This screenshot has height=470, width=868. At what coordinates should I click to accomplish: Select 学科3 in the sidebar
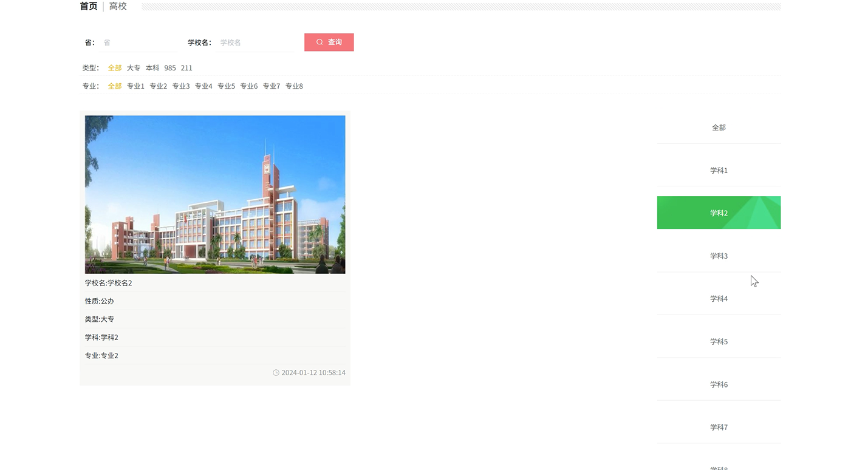(x=719, y=256)
